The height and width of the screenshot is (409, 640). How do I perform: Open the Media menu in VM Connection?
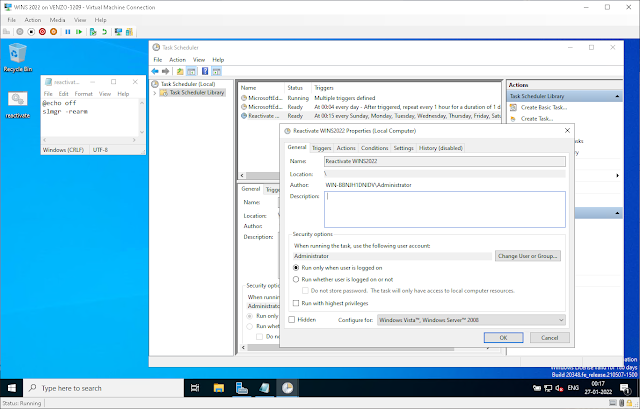pyautogui.click(x=57, y=20)
